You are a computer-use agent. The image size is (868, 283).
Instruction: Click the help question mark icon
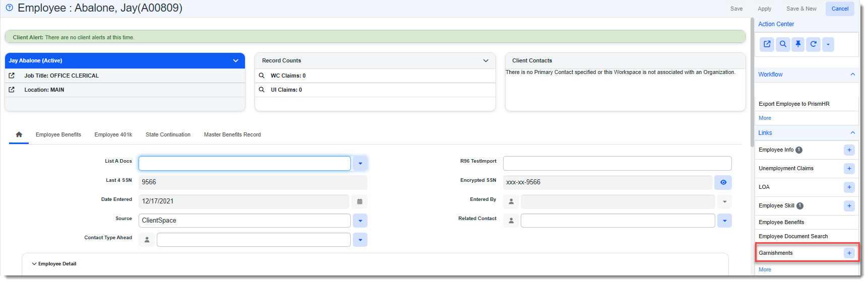(9, 8)
